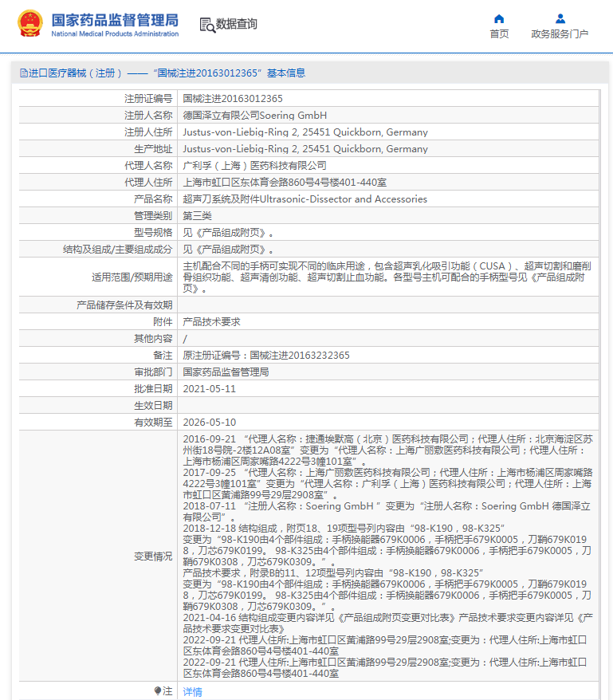Select registration number 国械注进20163012365 value cell
This screenshot has width=613, height=700.
pyautogui.click(x=233, y=99)
